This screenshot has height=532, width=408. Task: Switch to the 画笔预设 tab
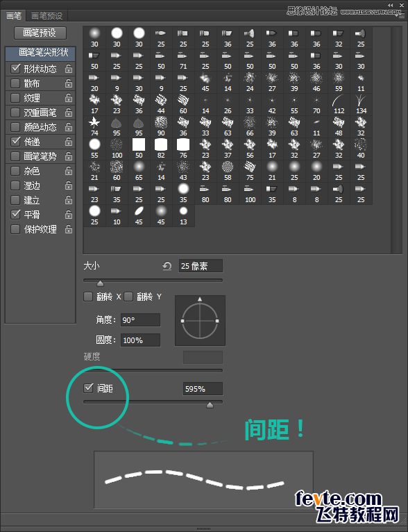tap(47, 15)
